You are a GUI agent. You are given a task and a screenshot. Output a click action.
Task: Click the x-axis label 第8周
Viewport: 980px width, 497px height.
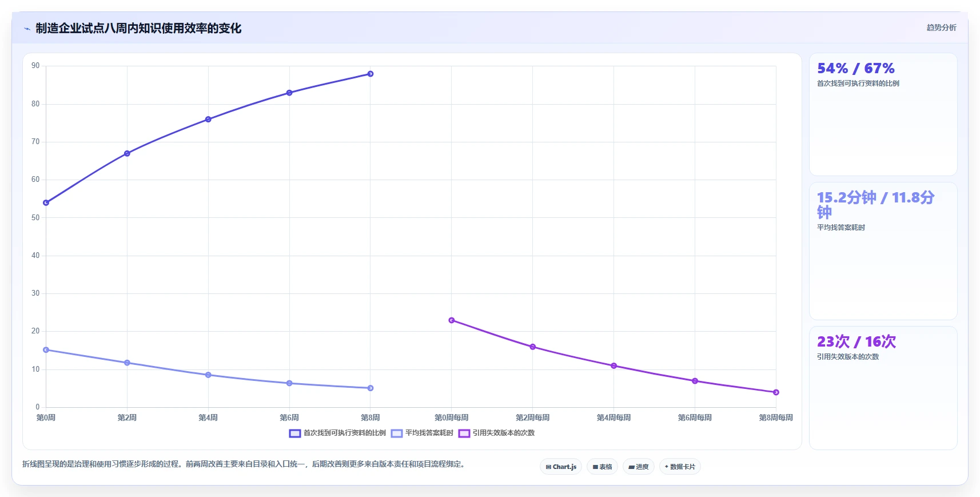[x=371, y=418]
